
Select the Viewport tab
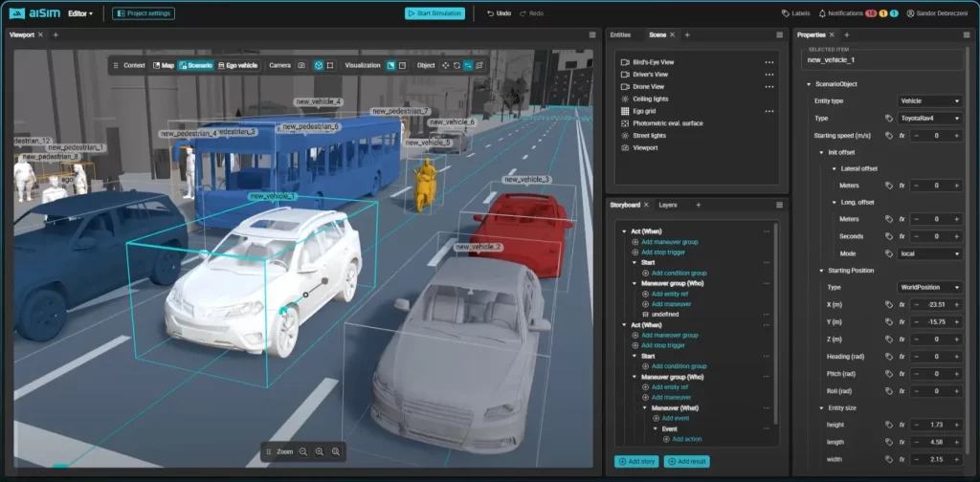22,35
